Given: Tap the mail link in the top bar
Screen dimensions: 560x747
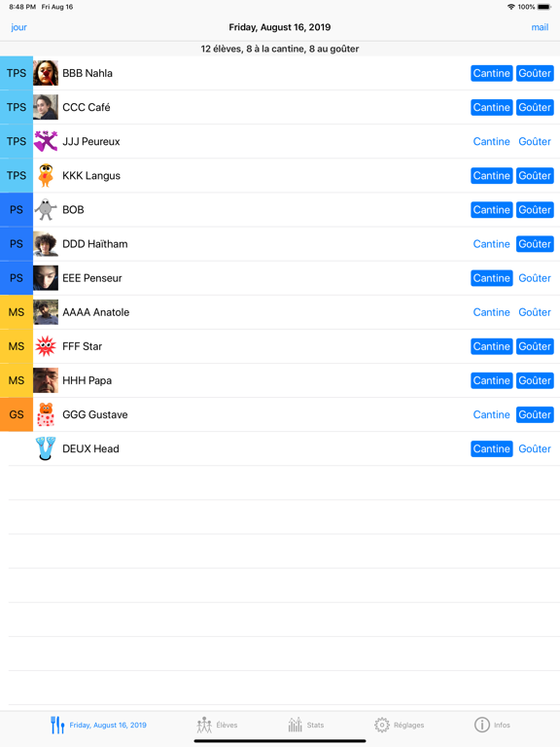Looking at the screenshot, I should (540, 27).
